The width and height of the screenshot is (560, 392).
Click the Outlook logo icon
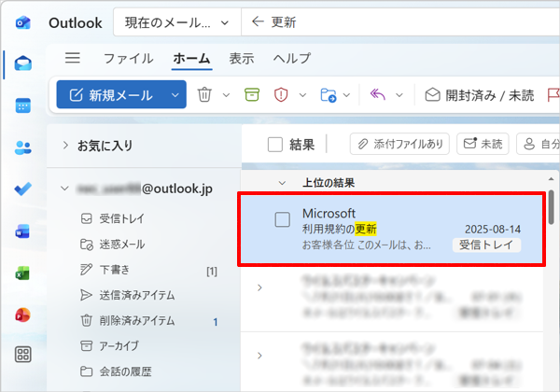pos(23,23)
